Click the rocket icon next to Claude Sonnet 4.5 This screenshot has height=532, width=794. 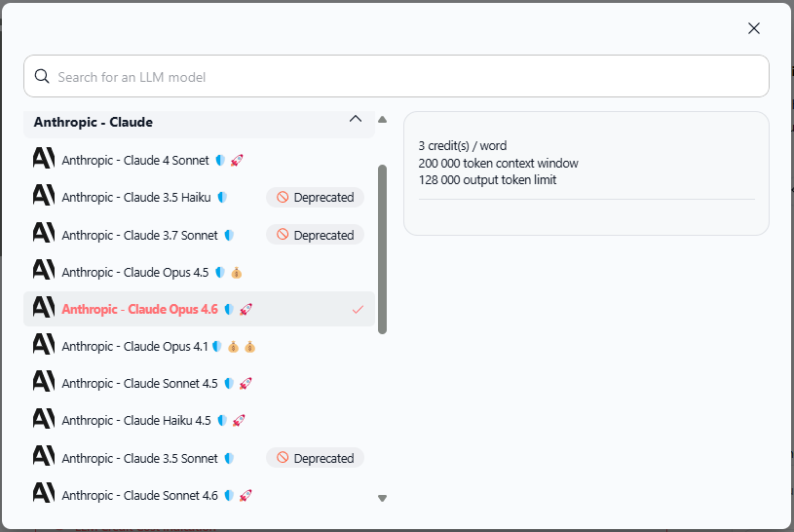tap(246, 384)
